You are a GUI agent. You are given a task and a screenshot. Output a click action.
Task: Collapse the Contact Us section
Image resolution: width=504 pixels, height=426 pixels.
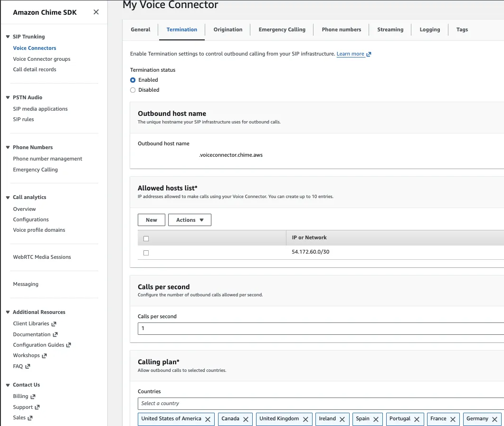click(x=8, y=385)
